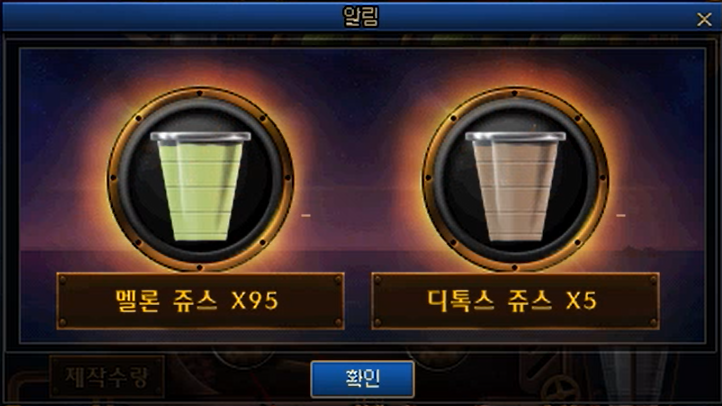Click the 알림 title bar text
722x406 pixels.
click(x=361, y=17)
